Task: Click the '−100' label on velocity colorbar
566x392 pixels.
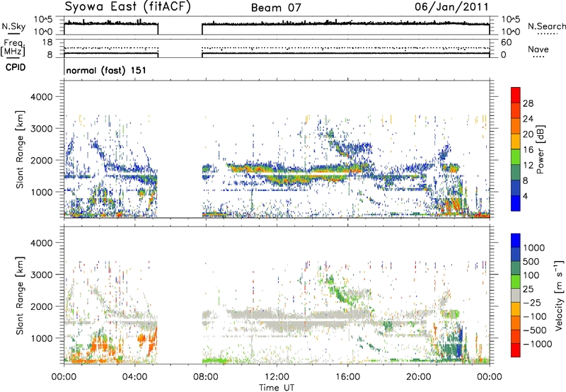Action: pyautogui.click(x=534, y=316)
